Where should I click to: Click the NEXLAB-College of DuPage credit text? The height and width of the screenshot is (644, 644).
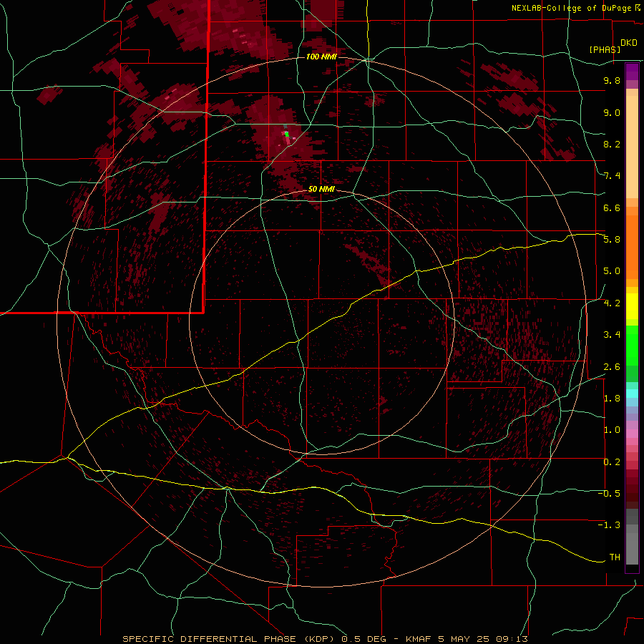pos(571,8)
